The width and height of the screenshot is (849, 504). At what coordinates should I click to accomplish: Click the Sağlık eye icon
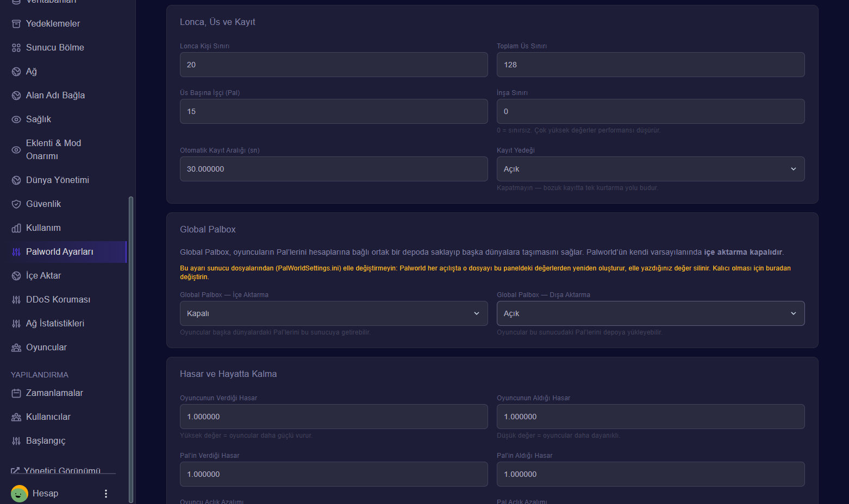click(16, 119)
